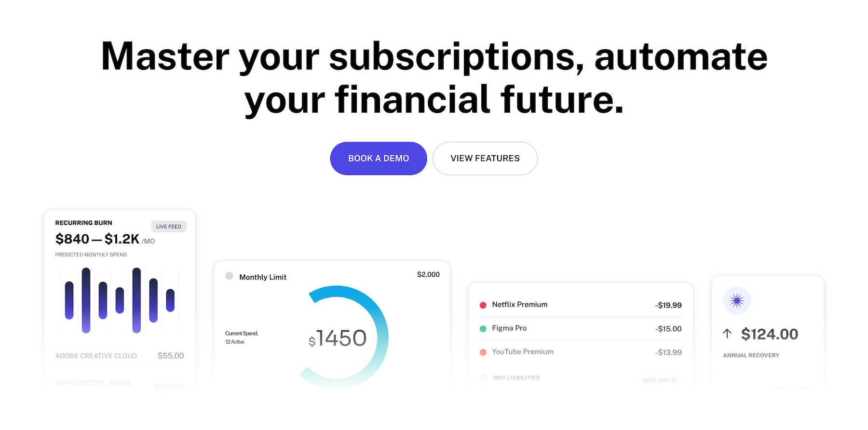Select the Netflix Premium row
868x430 pixels.
pos(581,305)
